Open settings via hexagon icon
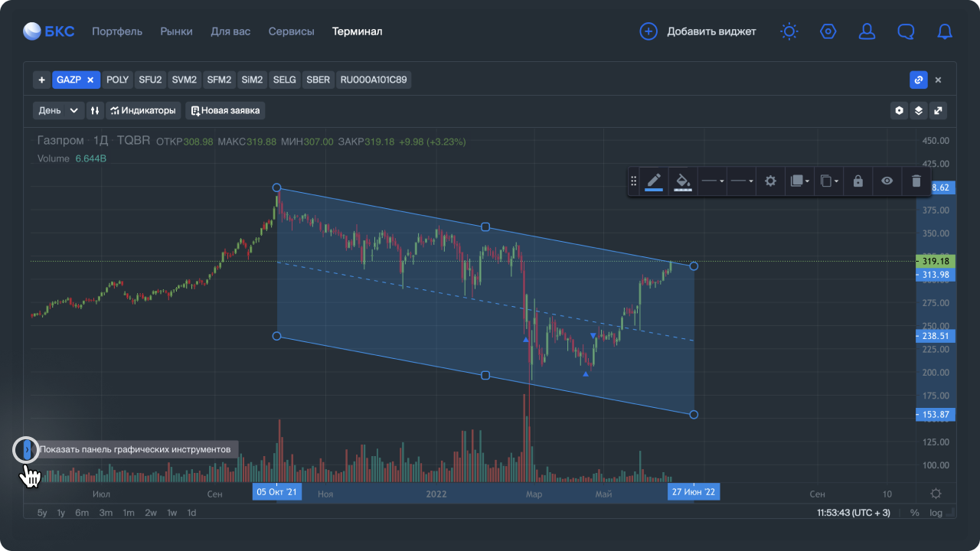980x551 pixels. coord(828,31)
